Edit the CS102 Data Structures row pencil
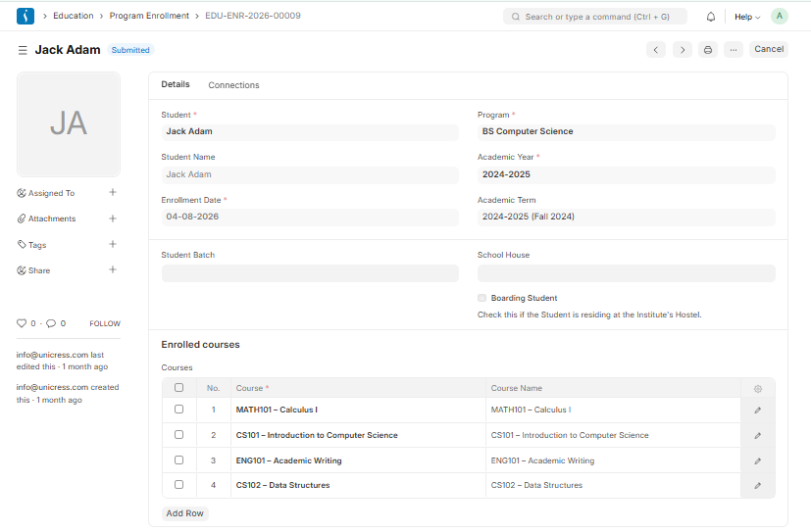 (758, 486)
